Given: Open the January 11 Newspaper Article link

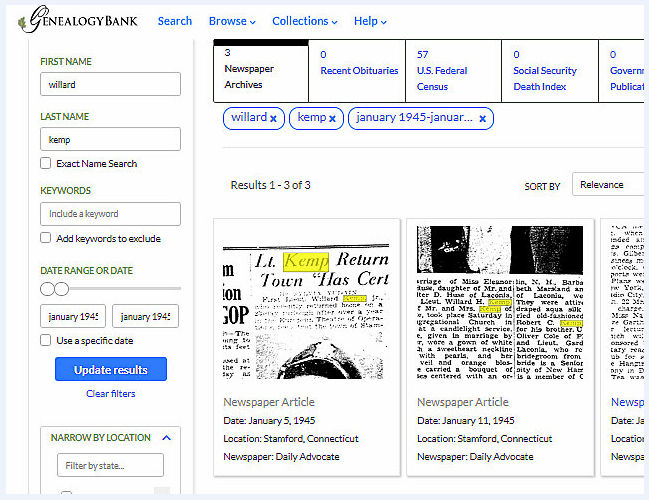Looking at the screenshot, I should 463,402.
